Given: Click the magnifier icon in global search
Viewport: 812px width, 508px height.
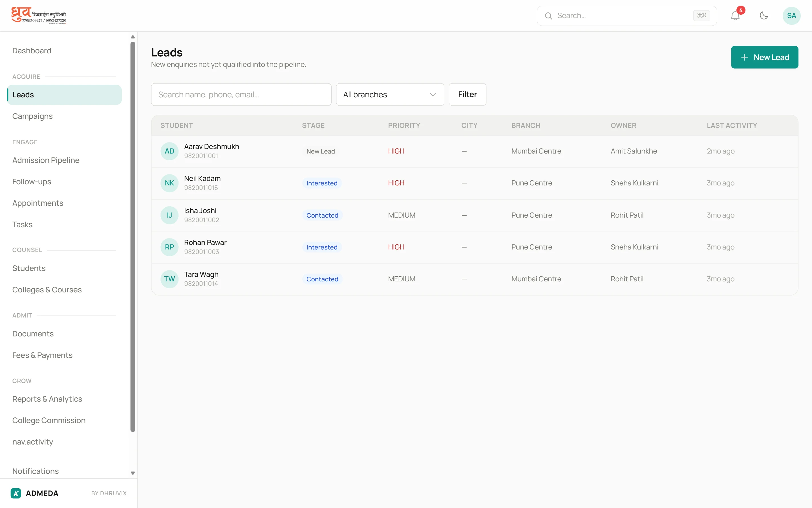Looking at the screenshot, I should [548, 16].
